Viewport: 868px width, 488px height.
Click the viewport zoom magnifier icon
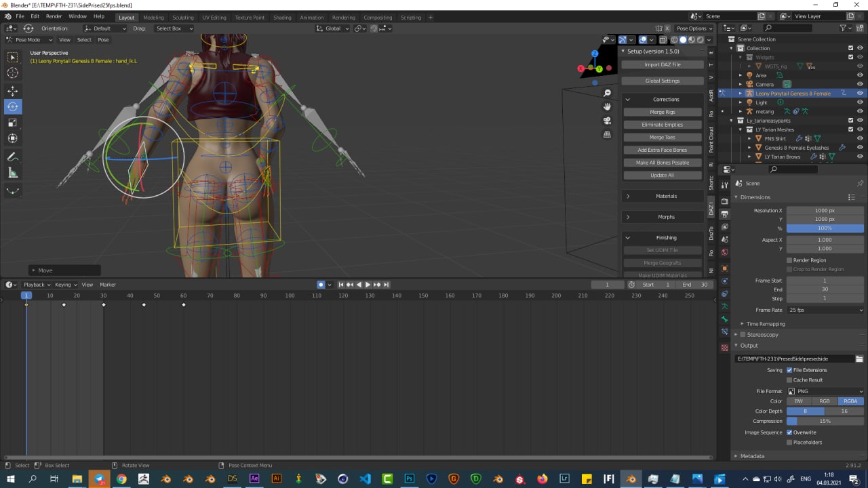[x=608, y=93]
